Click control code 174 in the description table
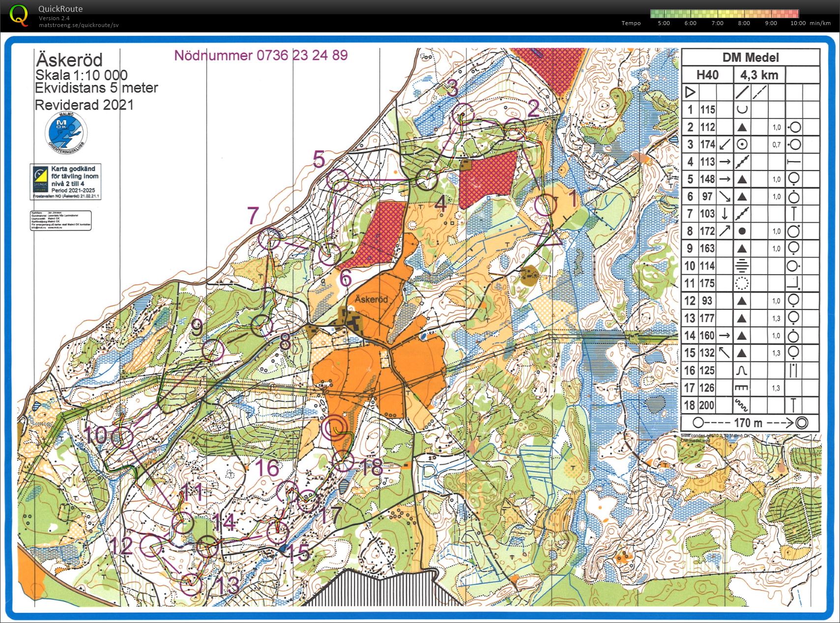 [708, 145]
